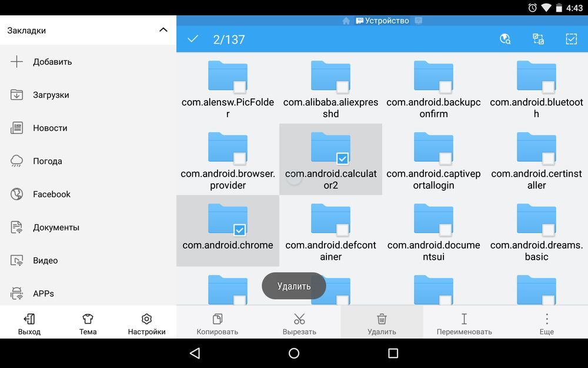Open Настройки settings gear button
The image size is (588, 368).
click(x=146, y=324)
